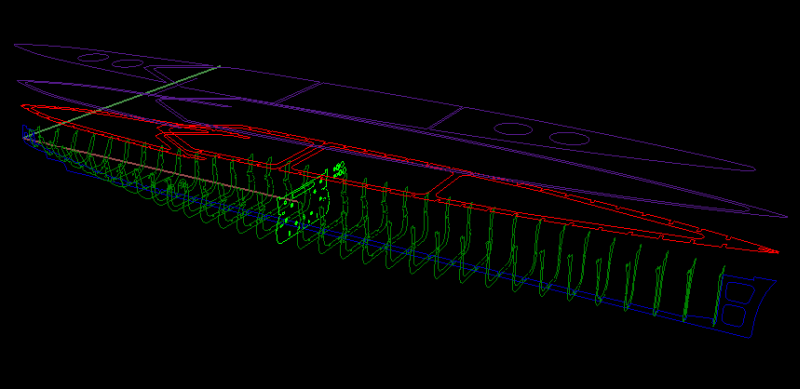Select the rightmost dark green hull frame
800x389 pixels.
pyautogui.click(x=718, y=296)
